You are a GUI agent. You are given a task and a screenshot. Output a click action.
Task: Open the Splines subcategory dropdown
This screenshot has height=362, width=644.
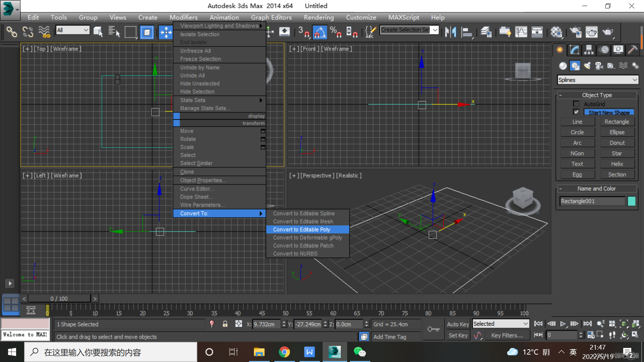598,80
